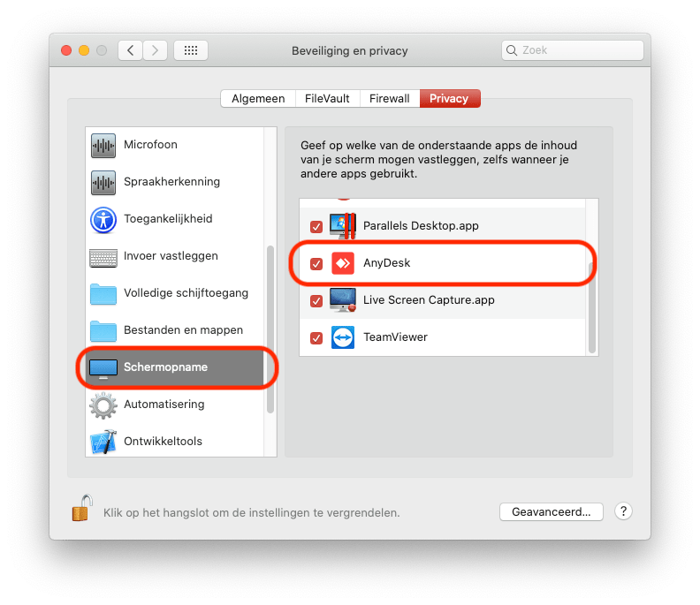This screenshot has width=700, height=605.
Task: Minimize with the yellow window button
Action: pyautogui.click(x=84, y=50)
